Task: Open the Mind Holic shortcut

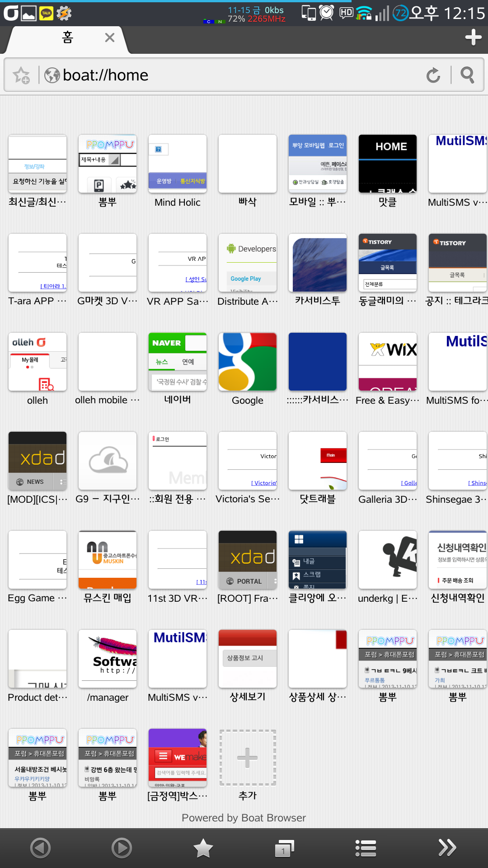Action: coord(177,164)
